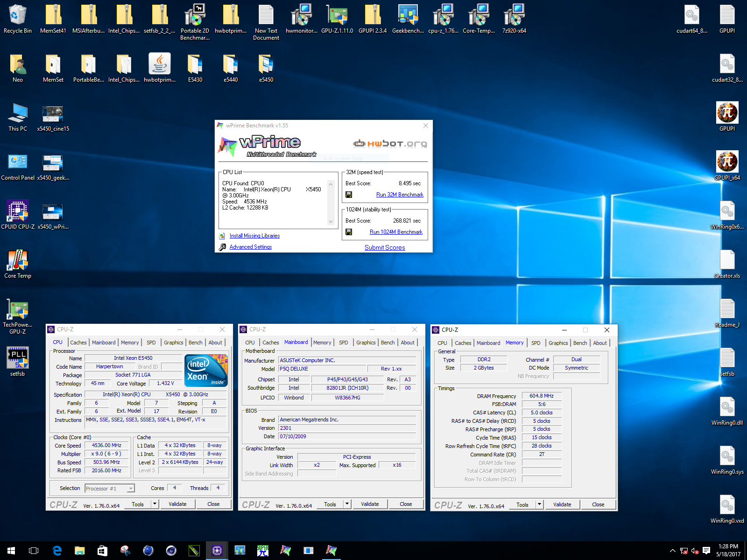This screenshot has width=747, height=560.
Task: Open the Core Temp desktop shortcut
Action: [x=18, y=264]
